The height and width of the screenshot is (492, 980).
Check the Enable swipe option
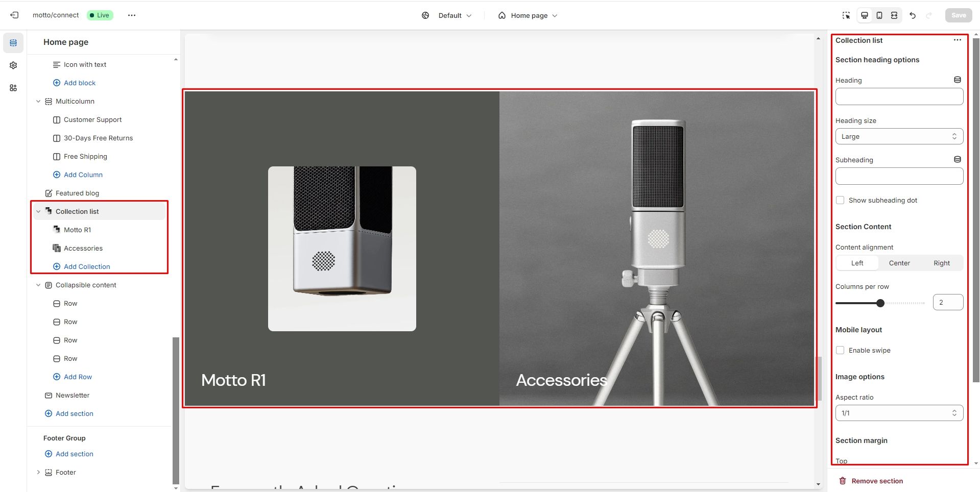(x=840, y=350)
